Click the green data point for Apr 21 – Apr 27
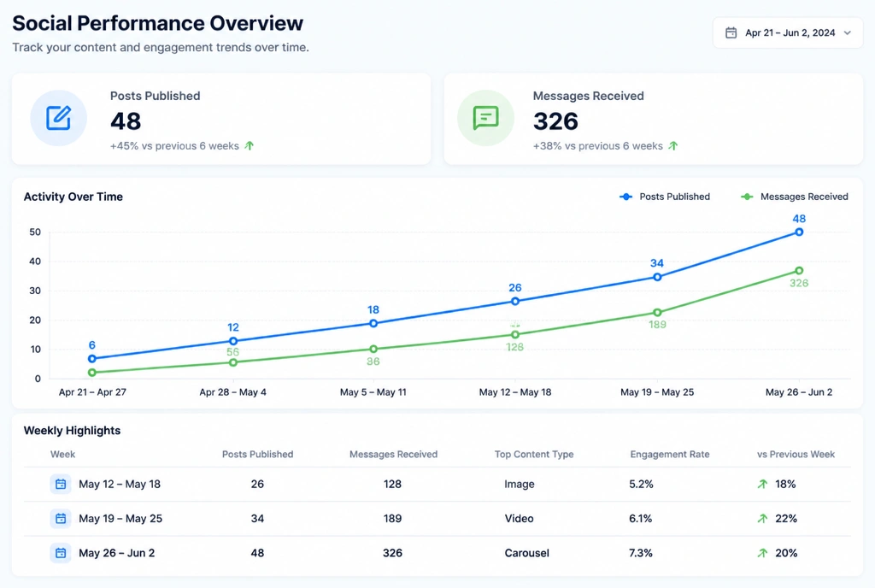This screenshot has width=875, height=588. tap(92, 373)
